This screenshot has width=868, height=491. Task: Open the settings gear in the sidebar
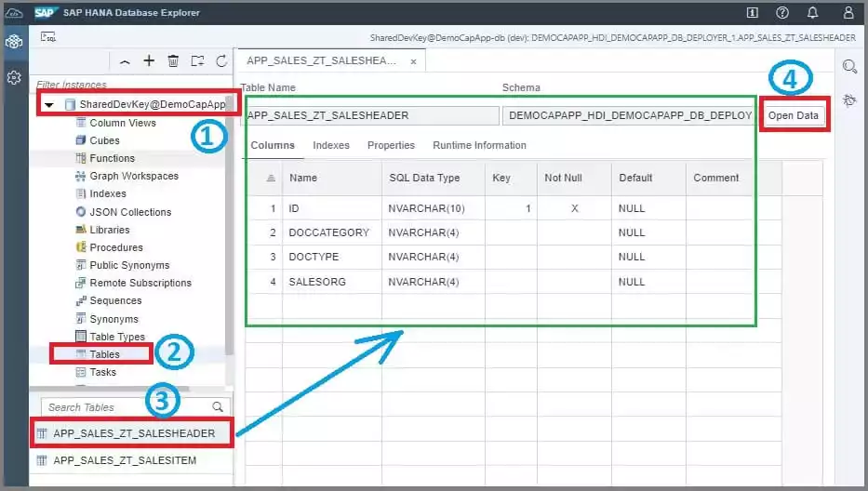pos(14,77)
